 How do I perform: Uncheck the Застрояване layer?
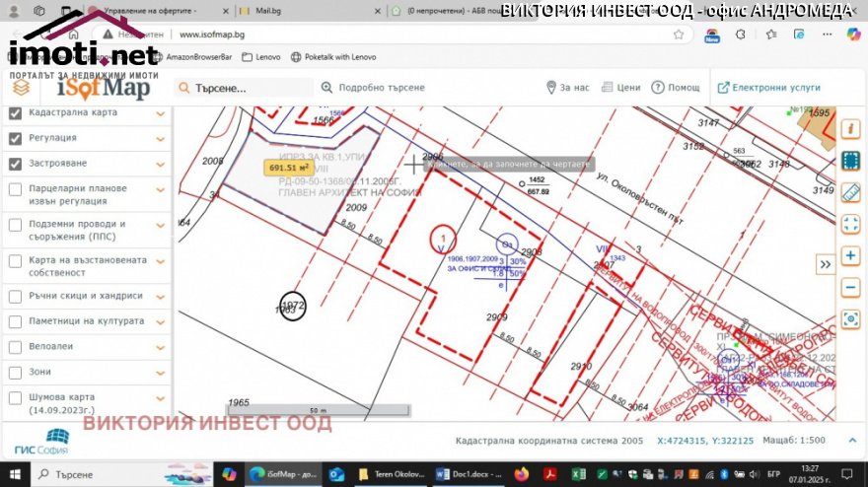[16, 164]
